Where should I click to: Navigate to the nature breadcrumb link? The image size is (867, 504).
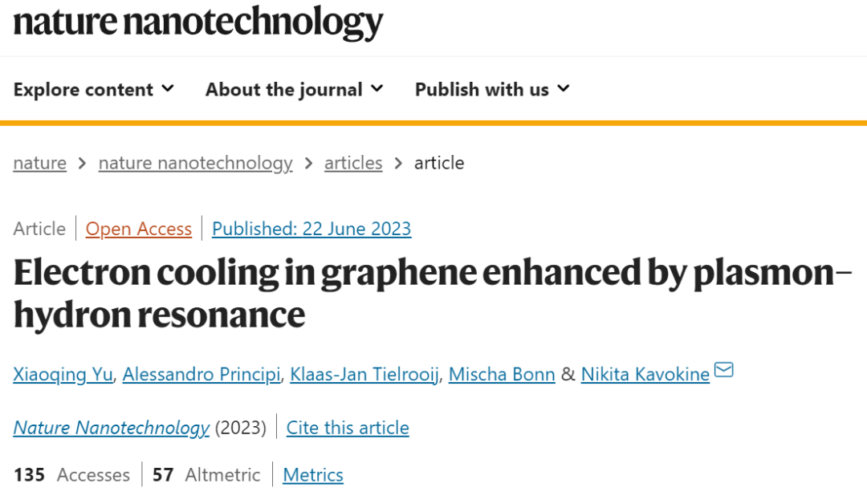pos(39,163)
